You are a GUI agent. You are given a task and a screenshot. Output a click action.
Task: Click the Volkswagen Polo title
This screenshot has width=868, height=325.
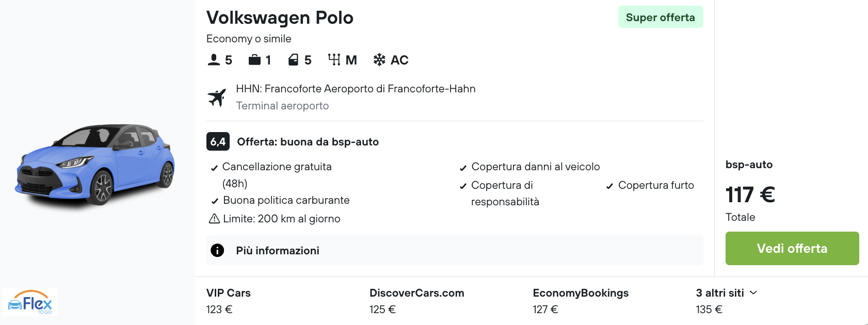pyautogui.click(x=280, y=18)
